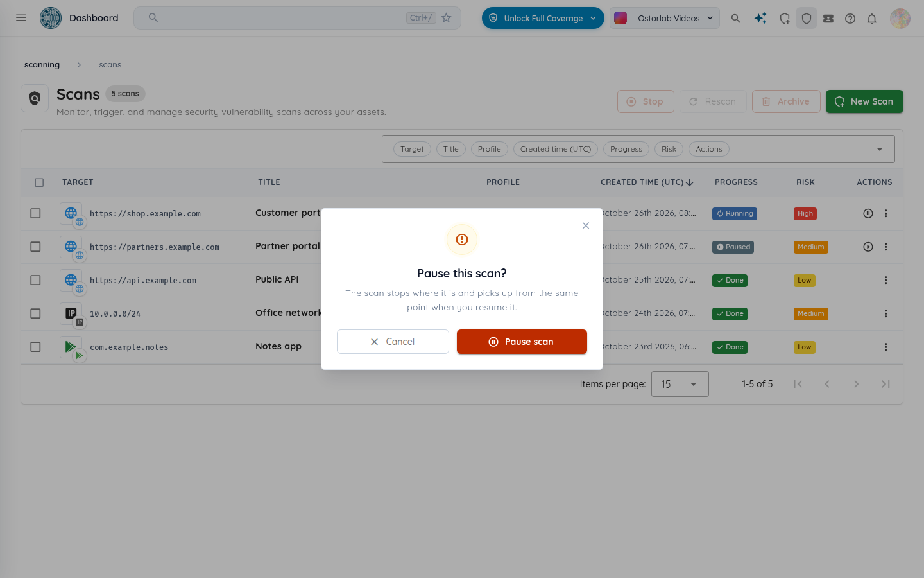Open the top-bar search magnifier icon

736,19
